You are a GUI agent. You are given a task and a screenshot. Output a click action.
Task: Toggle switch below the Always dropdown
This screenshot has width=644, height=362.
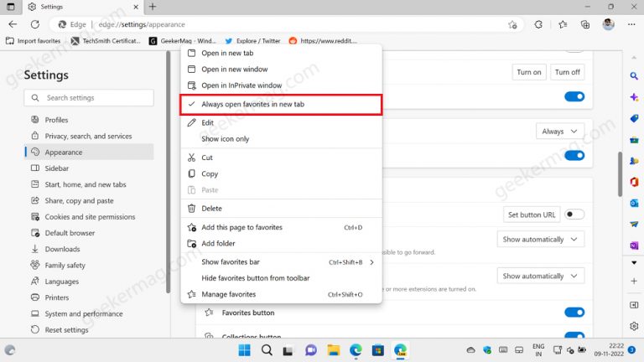(574, 156)
